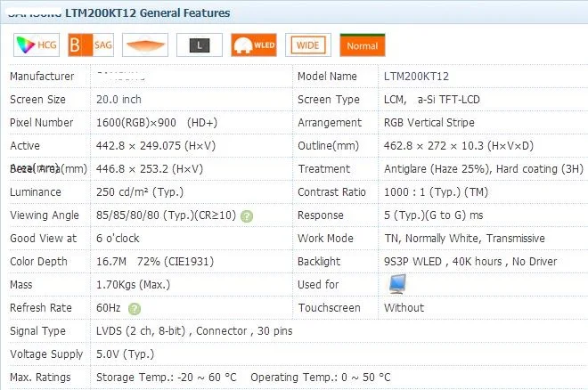The height and width of the screenshot is (390, 588).
Task: Click the Used for label
Action: point(318,285)
